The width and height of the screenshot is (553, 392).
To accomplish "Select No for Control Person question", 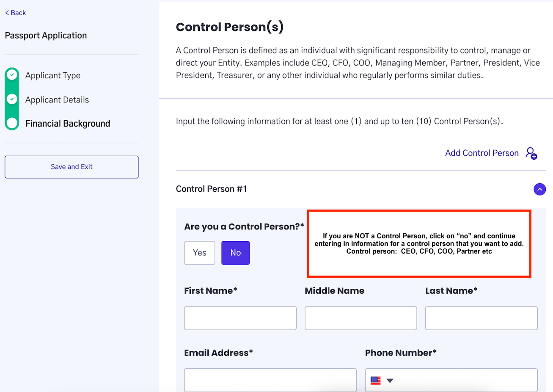I will [x=236, y=253].
